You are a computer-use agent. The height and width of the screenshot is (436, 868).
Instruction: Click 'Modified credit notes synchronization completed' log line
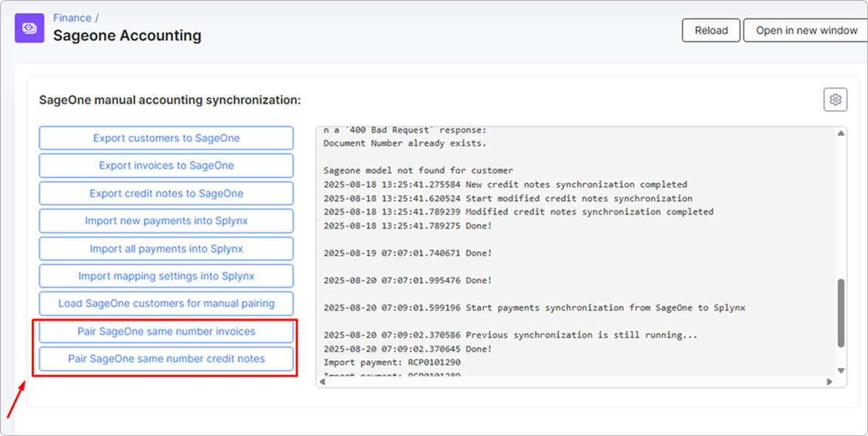point(518,212)
